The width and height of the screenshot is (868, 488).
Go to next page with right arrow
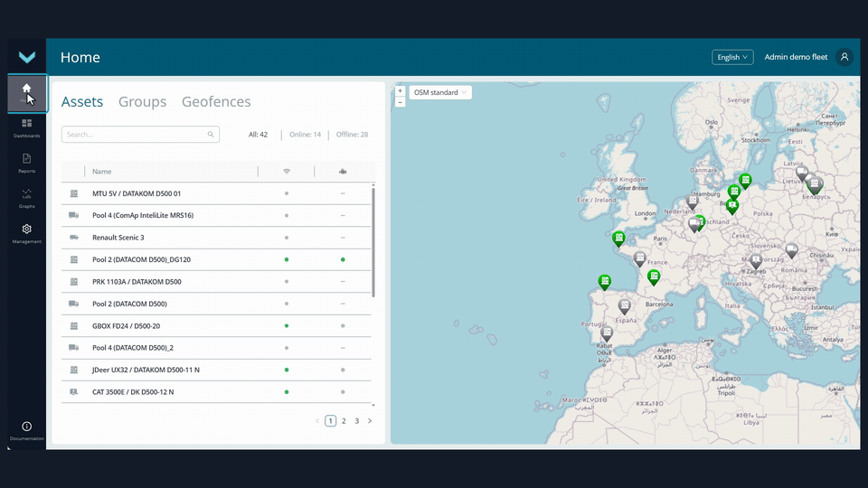370,421
